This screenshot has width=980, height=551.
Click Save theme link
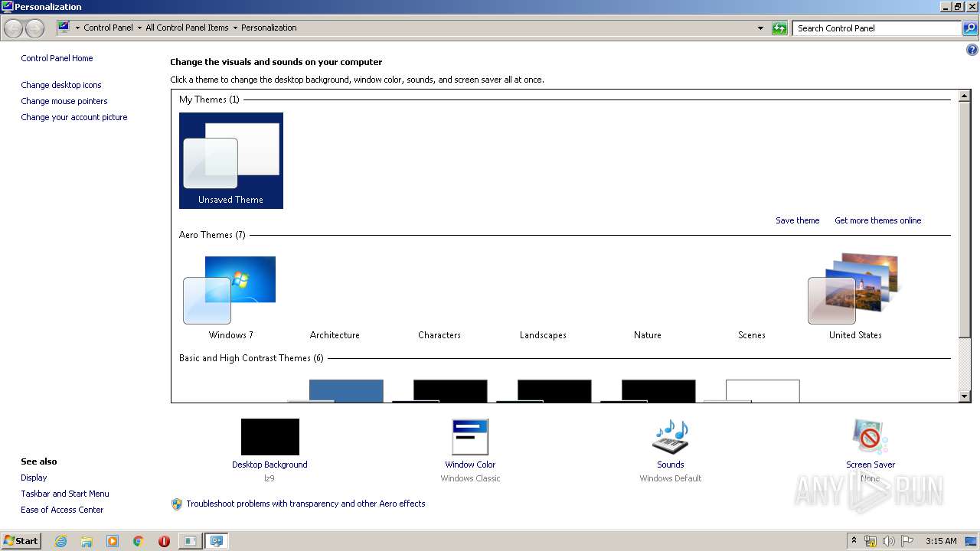tap(797, 220)
